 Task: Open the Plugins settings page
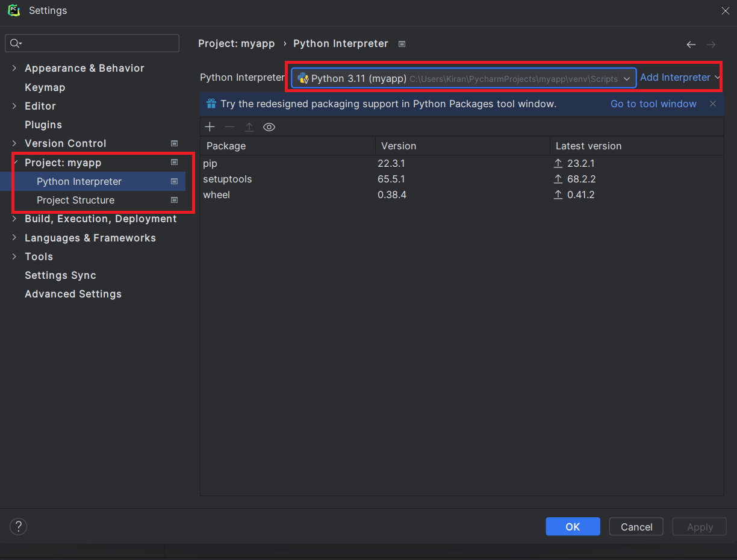coord(43,125)
